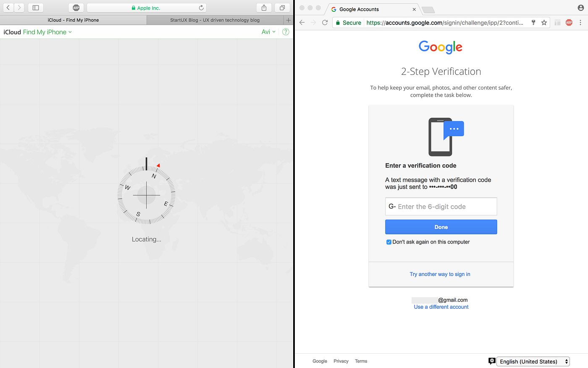The width and height of the screenshot is (588, 368).
Task: Open the Share sheet in Safari
Action: click(x=264, y=8)
